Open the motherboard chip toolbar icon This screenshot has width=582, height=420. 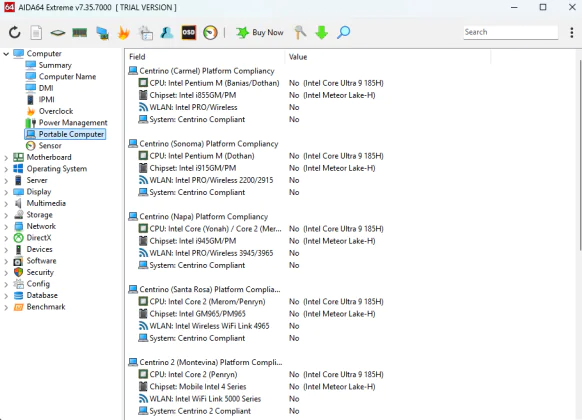(x=58, y=33)
